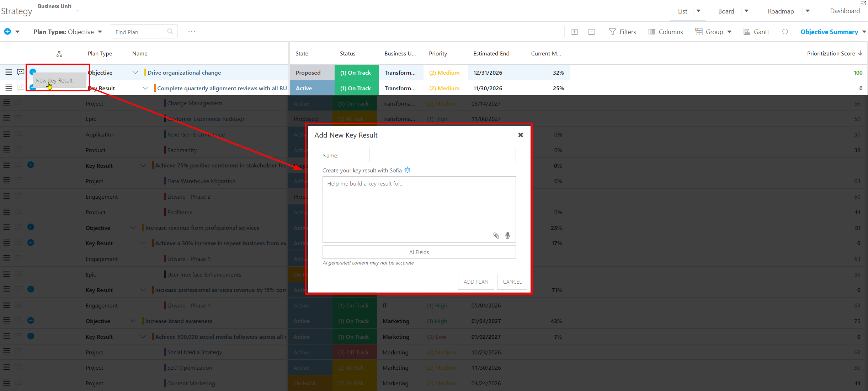The image size is (868, 391).
Task: Switch to the Dashboard tab
Action: point(845,11)
